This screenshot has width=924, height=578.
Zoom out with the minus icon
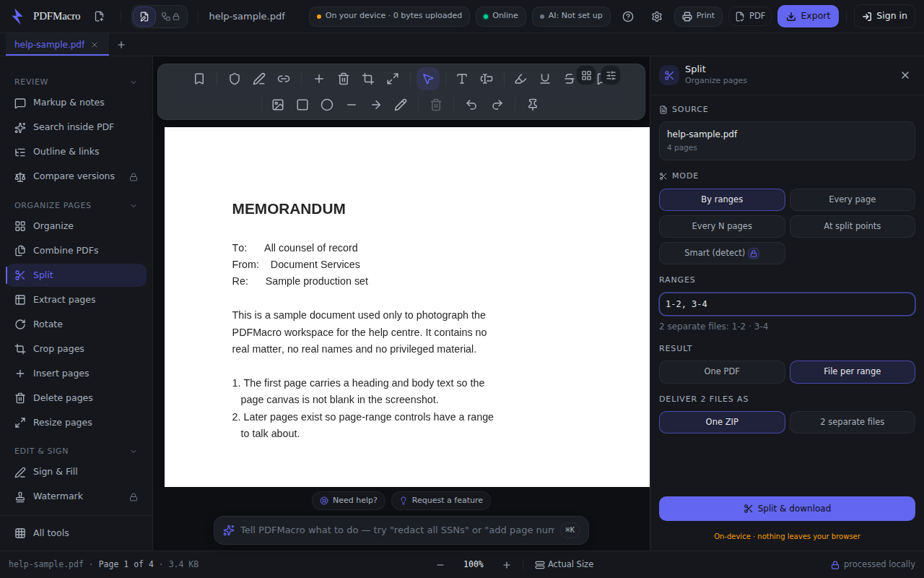(x=440, y=564)
